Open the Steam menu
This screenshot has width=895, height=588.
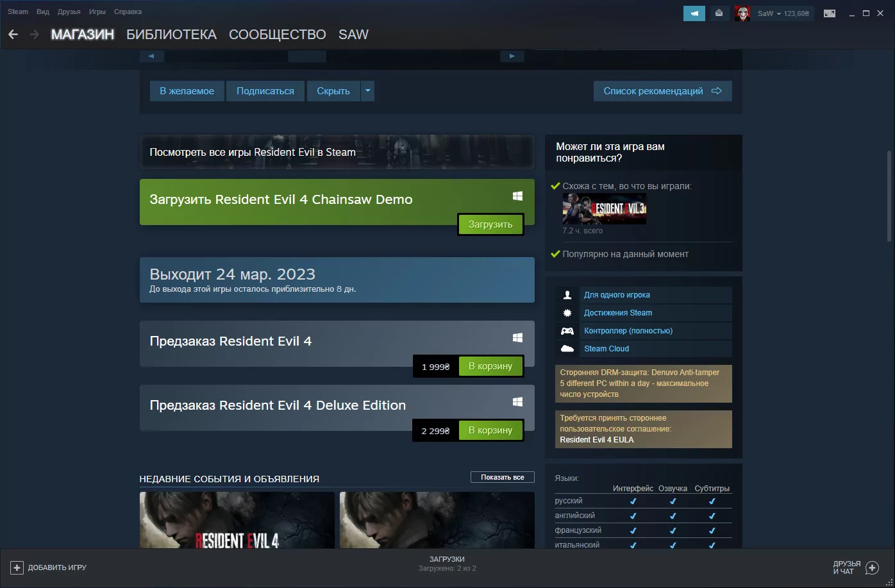[x=18, y=12]
